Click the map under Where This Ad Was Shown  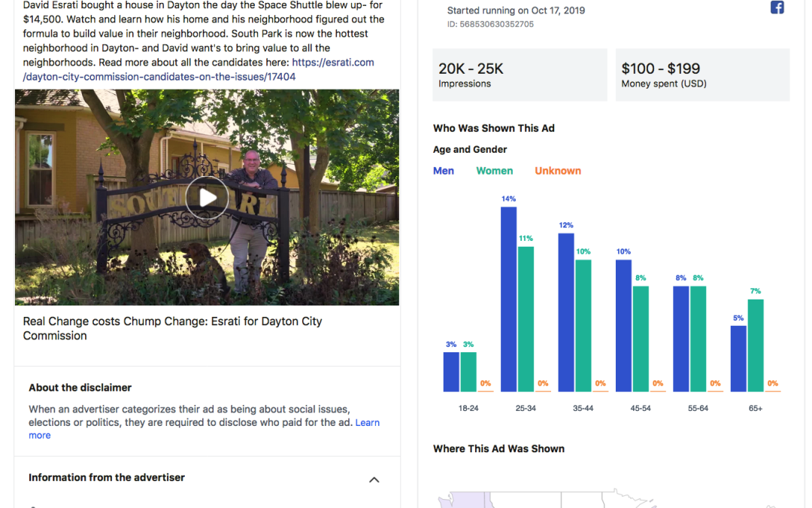click(526, 498)
